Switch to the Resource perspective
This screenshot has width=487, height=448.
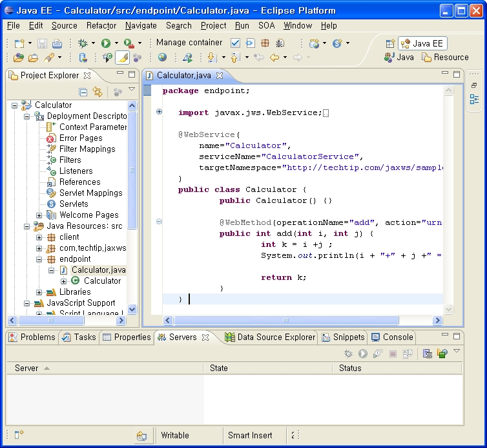445,57
